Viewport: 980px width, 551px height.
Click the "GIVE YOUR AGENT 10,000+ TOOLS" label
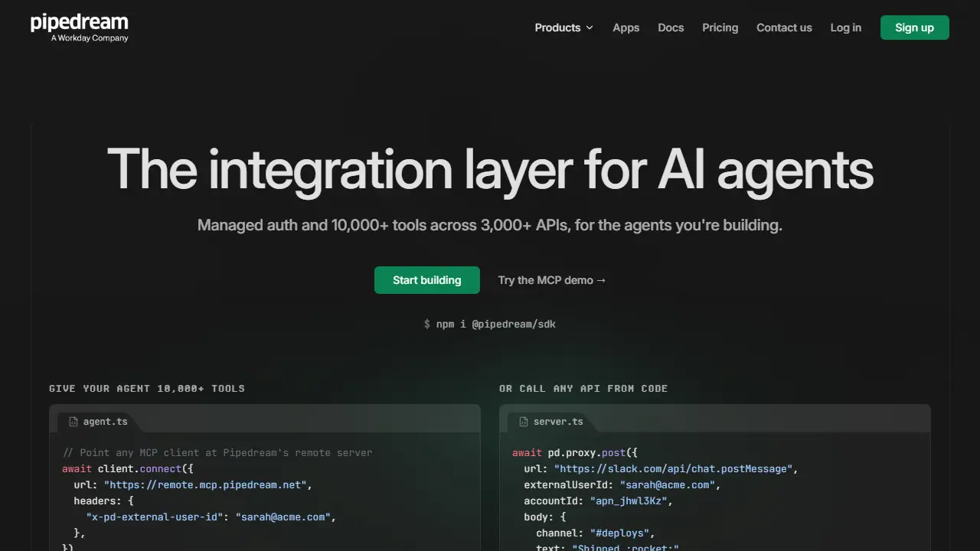[147, 389]
